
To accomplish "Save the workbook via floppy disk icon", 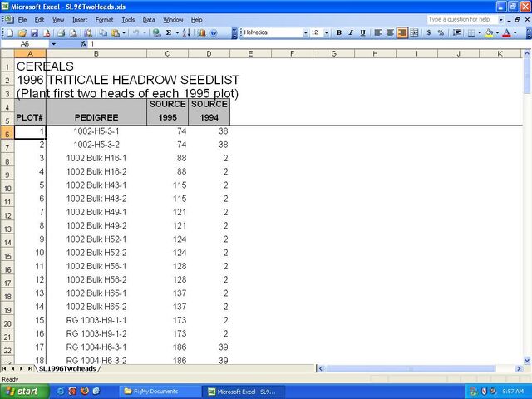I will (x=34, y=32).
